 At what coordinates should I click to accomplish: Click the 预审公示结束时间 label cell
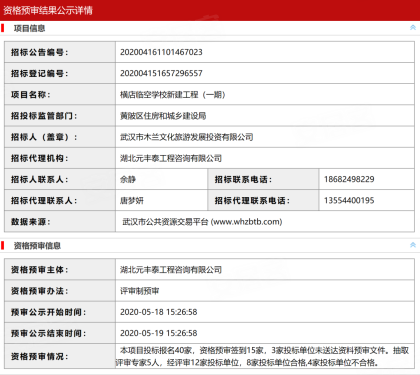(60, 333)
